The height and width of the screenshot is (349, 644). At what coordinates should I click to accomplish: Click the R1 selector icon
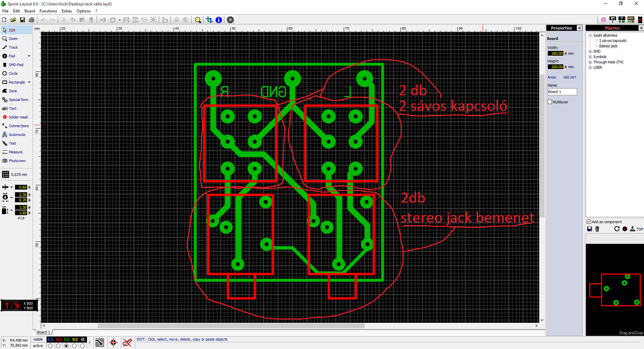pos(613,20)
